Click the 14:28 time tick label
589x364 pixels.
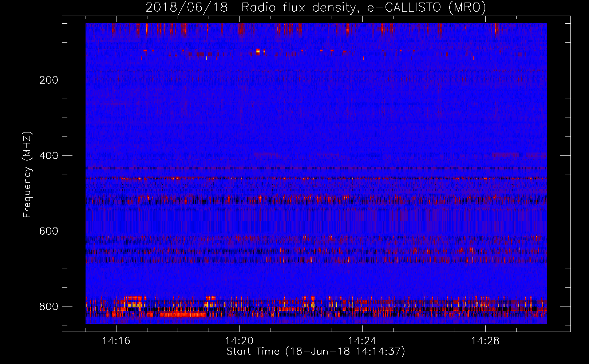[485, 341]
